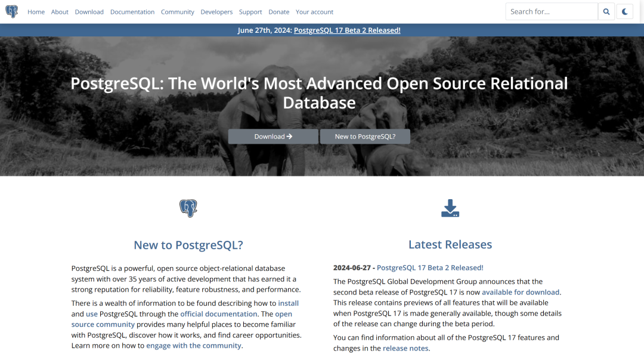Open the open source community link
This screenshot has height=356, width=644.
(x=181, y=319)
